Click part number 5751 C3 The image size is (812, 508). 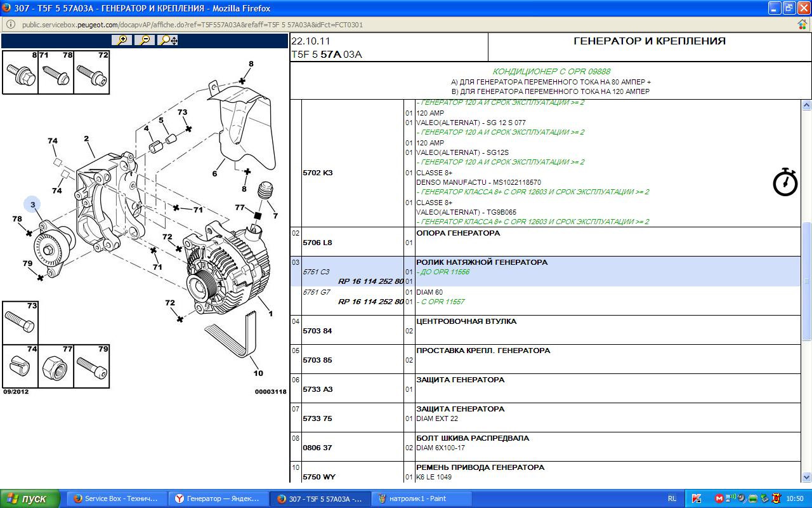[317, 272]
